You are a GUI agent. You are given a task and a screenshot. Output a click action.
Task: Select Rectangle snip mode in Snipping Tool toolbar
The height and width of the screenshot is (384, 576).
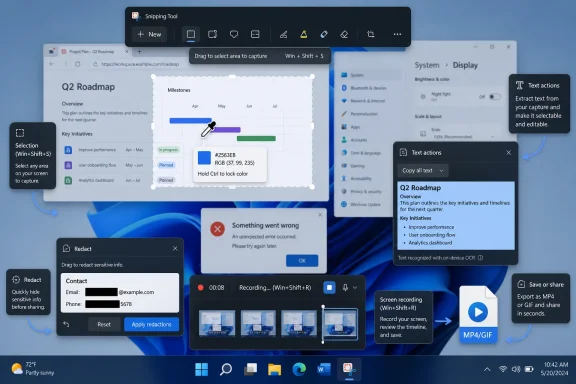point(191,34)
